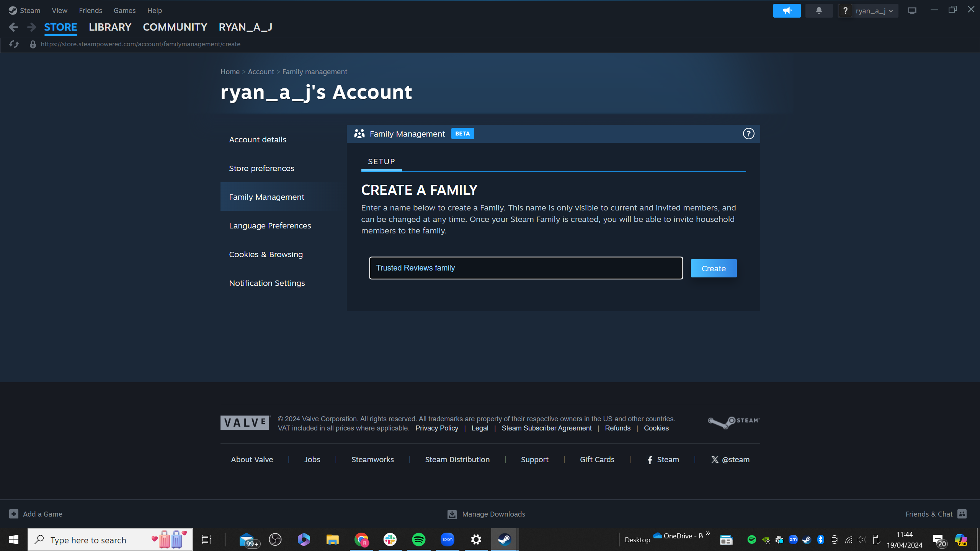Viewport: 980px width, 551px height.
Task: Click Manage Downloads arrow icon
Action: [x=452, y=514]
